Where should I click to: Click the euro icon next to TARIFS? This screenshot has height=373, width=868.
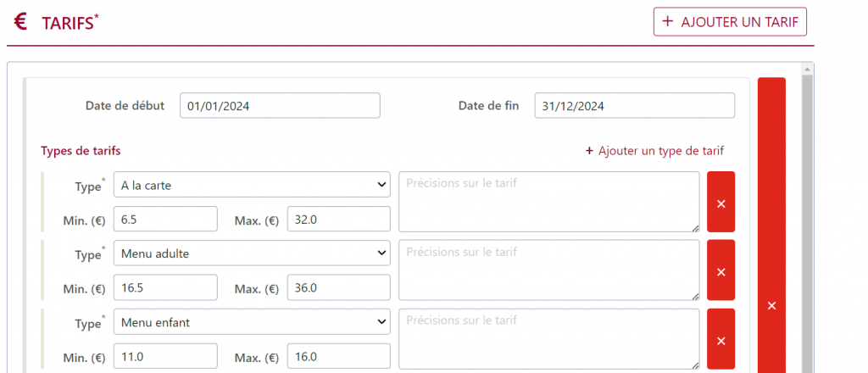pyautogui.click(x=20, y=22)
